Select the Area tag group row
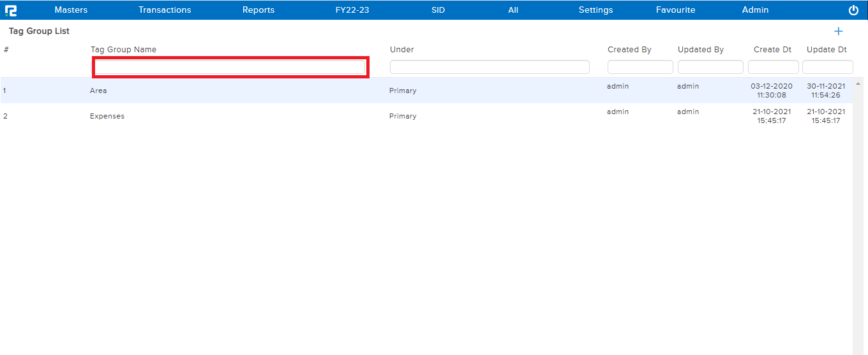The height and width of the screenshot is (355, 868). coord(98,91)
